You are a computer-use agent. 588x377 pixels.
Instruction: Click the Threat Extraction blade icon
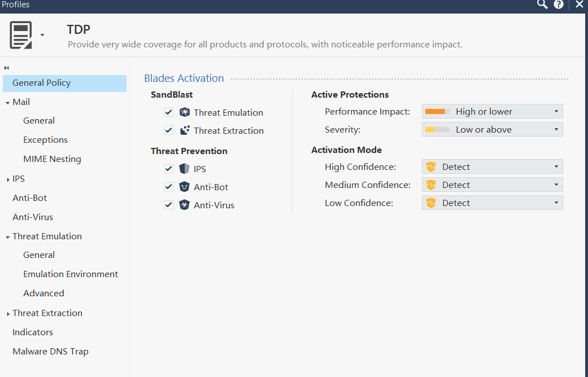[185, 130]
